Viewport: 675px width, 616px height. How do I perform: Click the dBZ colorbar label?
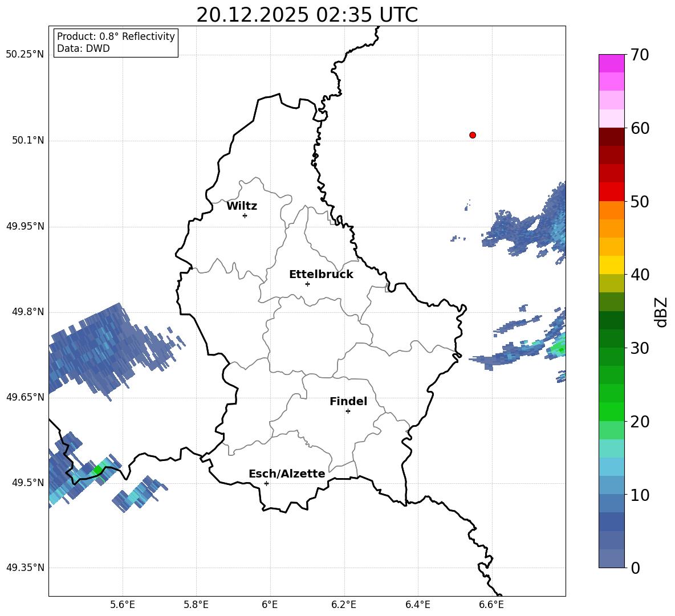click(x=662, y=312)
